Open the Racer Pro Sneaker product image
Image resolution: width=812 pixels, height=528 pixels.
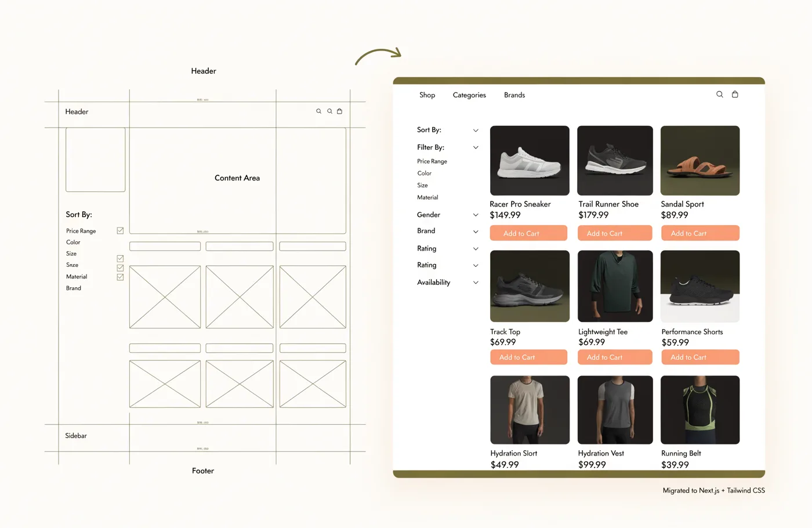coord(530,161)
